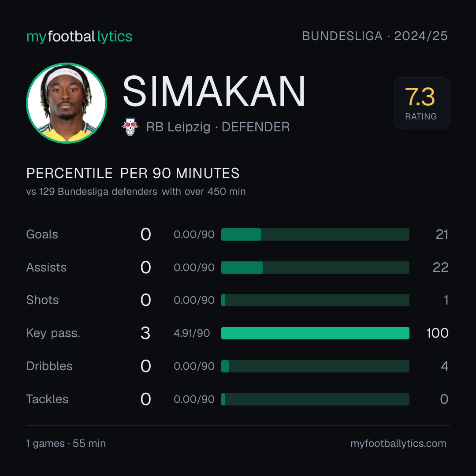Visit the myfootballytics.com link
Image resolution: width=476 pixels, height=476 pixels.
[x=398, y=443]
